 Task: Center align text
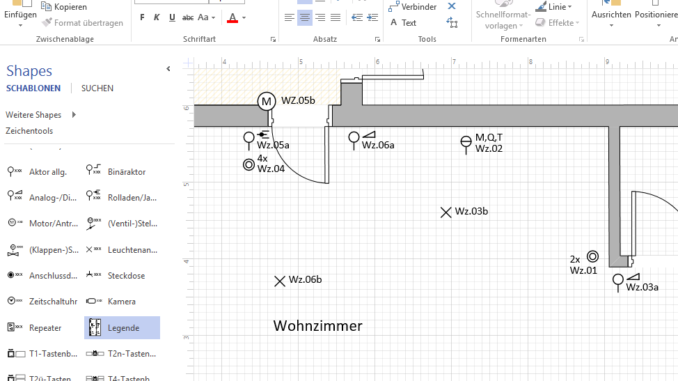305,18
